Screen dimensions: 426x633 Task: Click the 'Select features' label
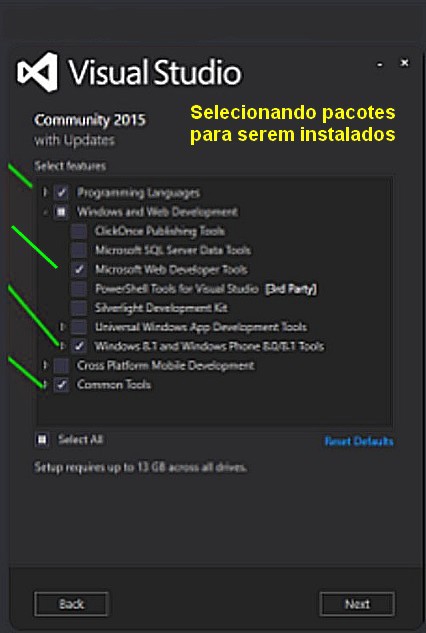70,166
